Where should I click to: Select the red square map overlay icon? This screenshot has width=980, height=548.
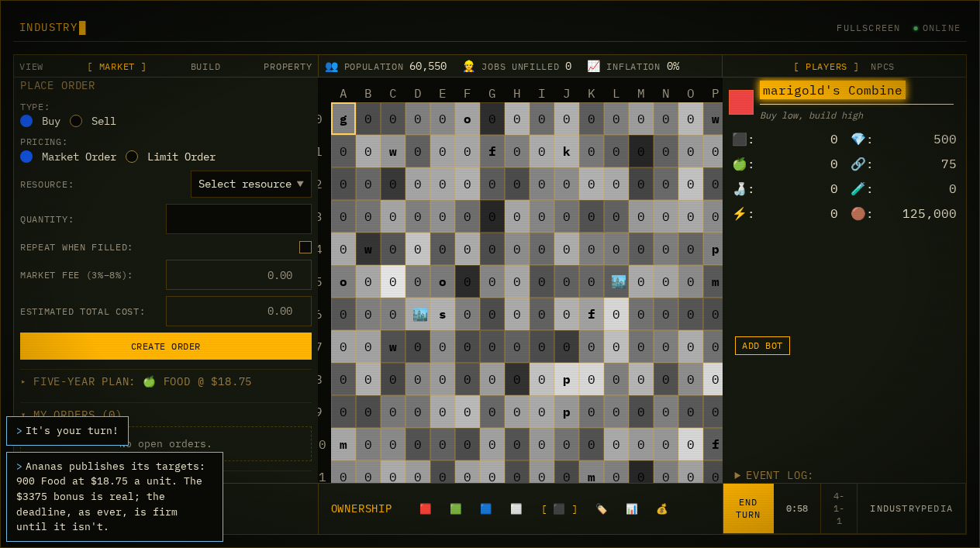tap(425, 509)
